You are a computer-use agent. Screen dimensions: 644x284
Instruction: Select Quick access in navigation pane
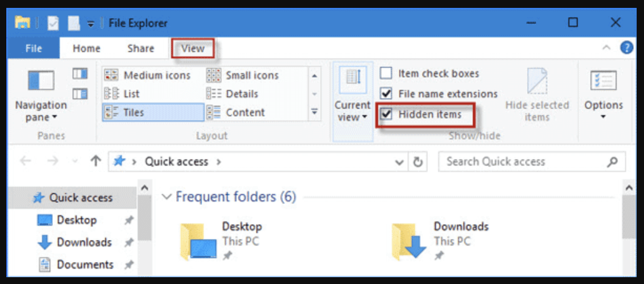coord(72,198)
